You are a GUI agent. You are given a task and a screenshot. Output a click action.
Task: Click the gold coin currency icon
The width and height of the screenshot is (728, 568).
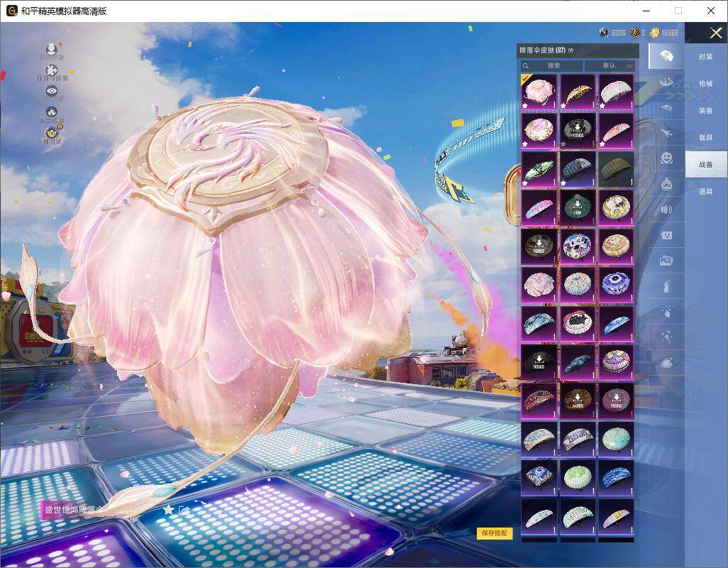pos(655,33)
